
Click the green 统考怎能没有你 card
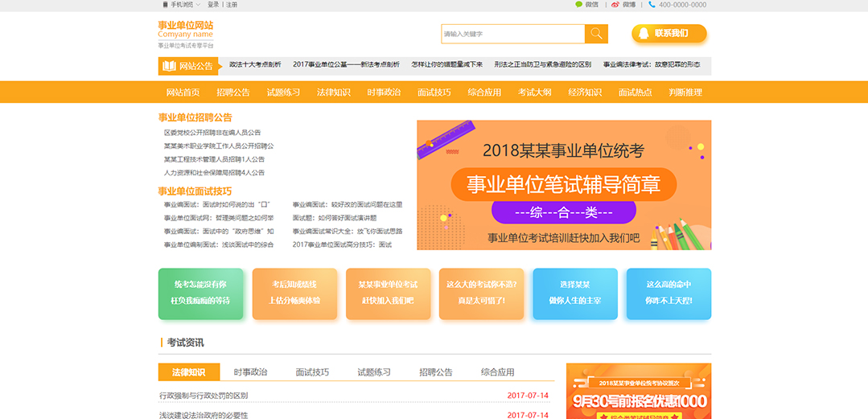pyautogui.click(x=200, y=293)
